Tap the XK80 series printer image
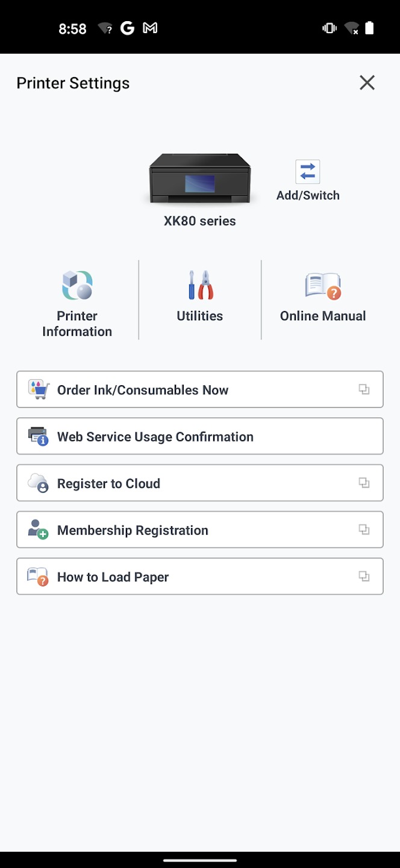This screenshot has width=400, height=868. pyautogui.click(x=200, y=178)
